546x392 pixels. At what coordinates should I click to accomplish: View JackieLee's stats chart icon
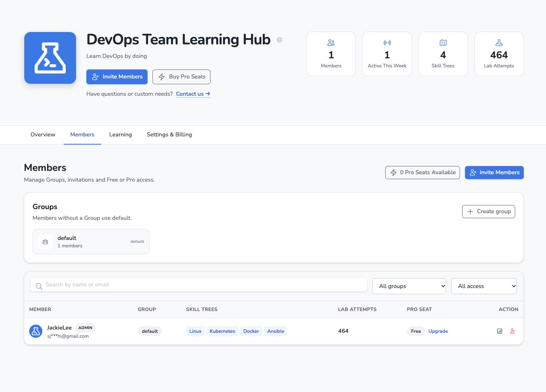[x=500, y=331]
